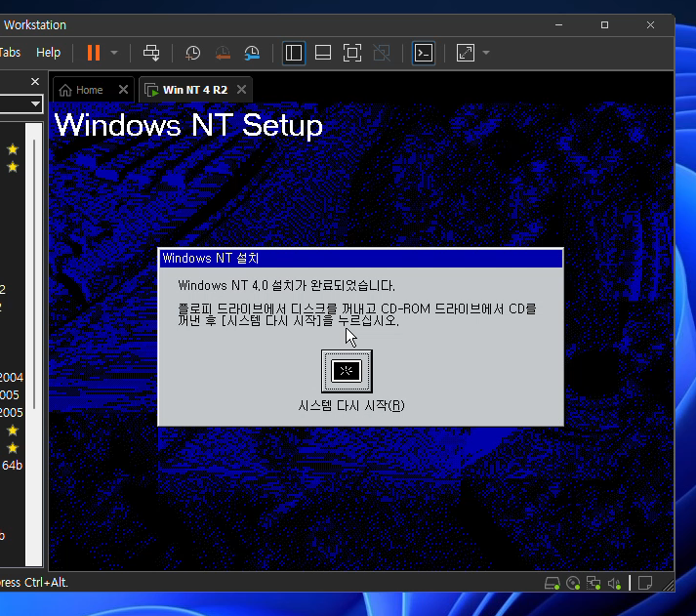Image resolution: width=696 pixels, height=616 pixels.
Task: Open the Help menu
Action: (48, 53)
